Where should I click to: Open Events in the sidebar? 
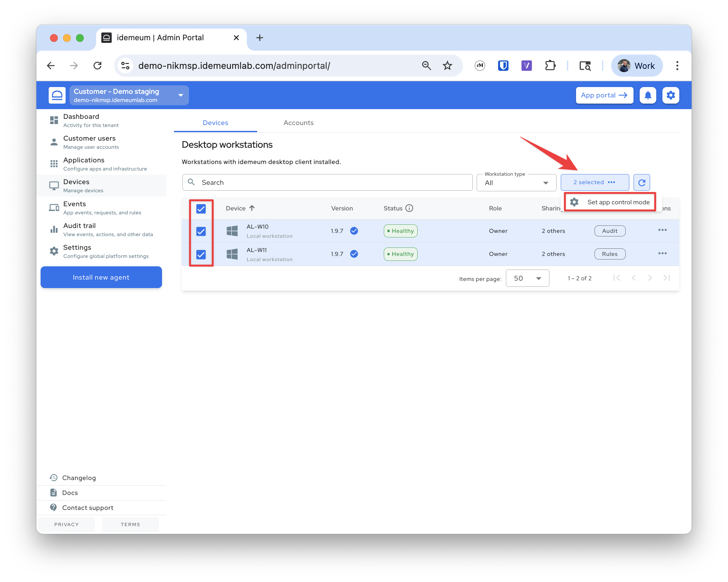[101, 208]
